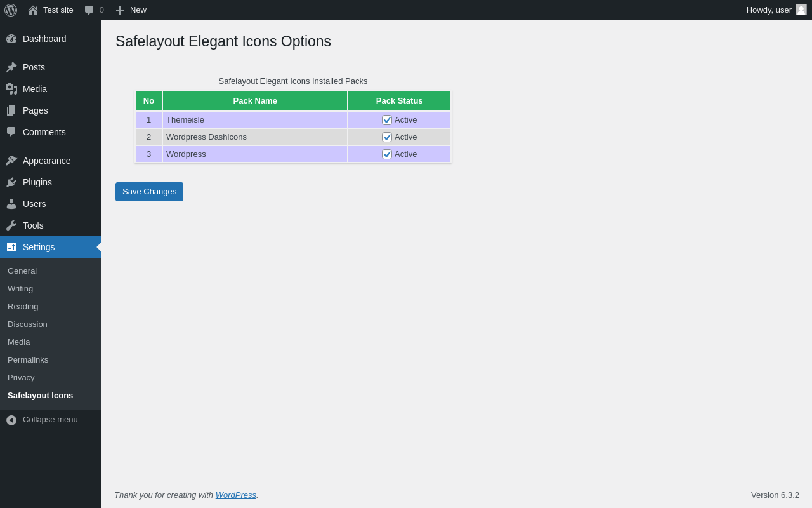
Task: Click the Collapse menu arrow icon
Action: [11, 420]
